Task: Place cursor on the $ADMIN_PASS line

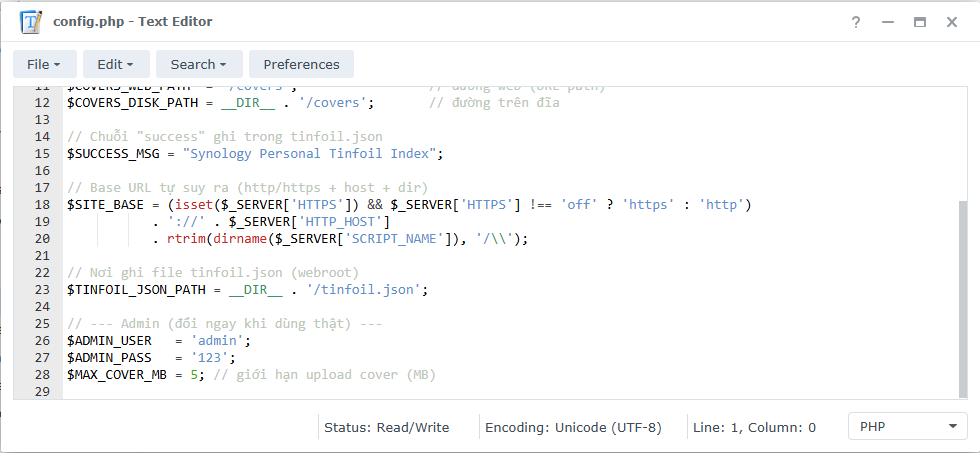Action: click(150, 358)
